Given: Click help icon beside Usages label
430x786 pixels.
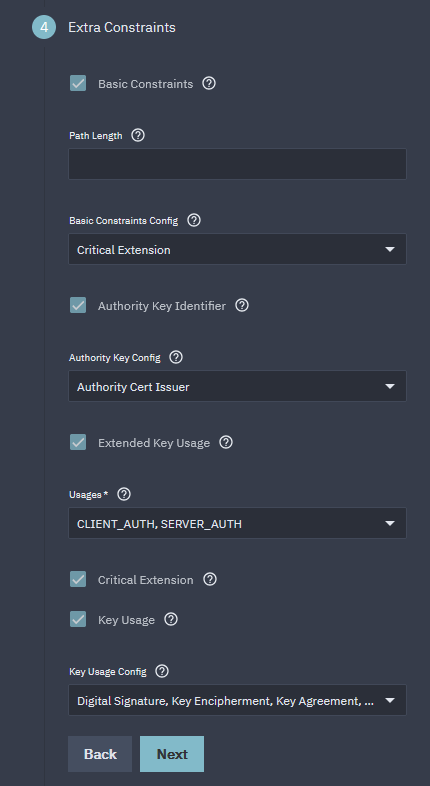Looking at the screenshot, I should (x=124, y=494).
